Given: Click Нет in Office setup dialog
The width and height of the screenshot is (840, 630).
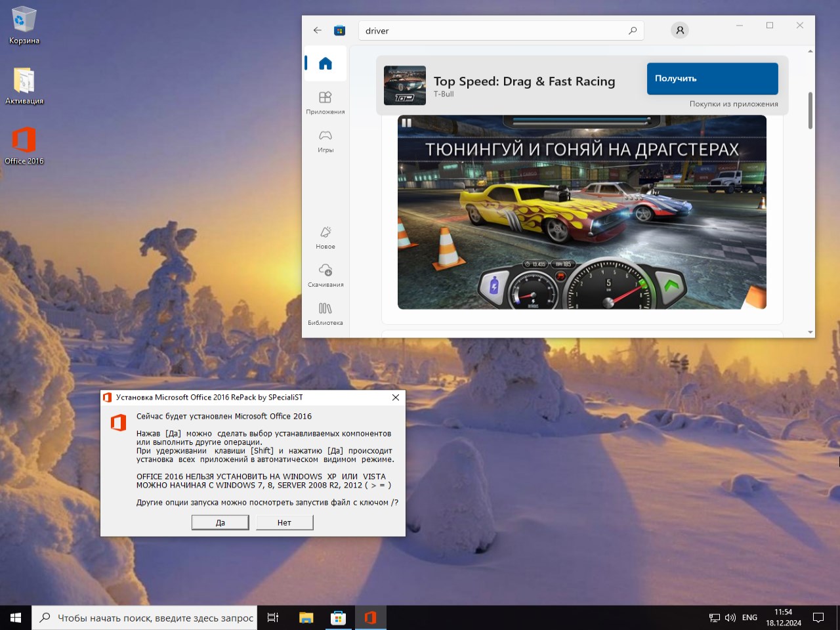Looking at the screenshot, I should [284, 522].
